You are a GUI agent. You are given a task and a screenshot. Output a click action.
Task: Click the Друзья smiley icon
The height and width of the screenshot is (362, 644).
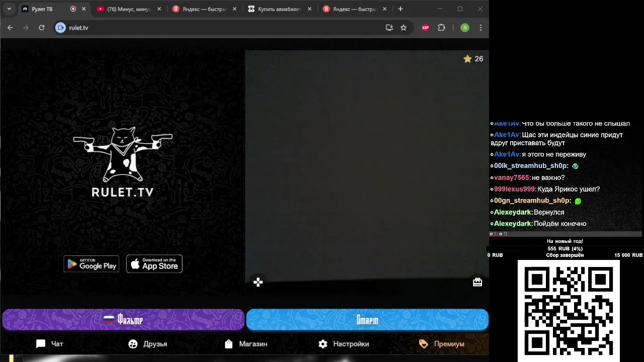click(x=133, y=344)
